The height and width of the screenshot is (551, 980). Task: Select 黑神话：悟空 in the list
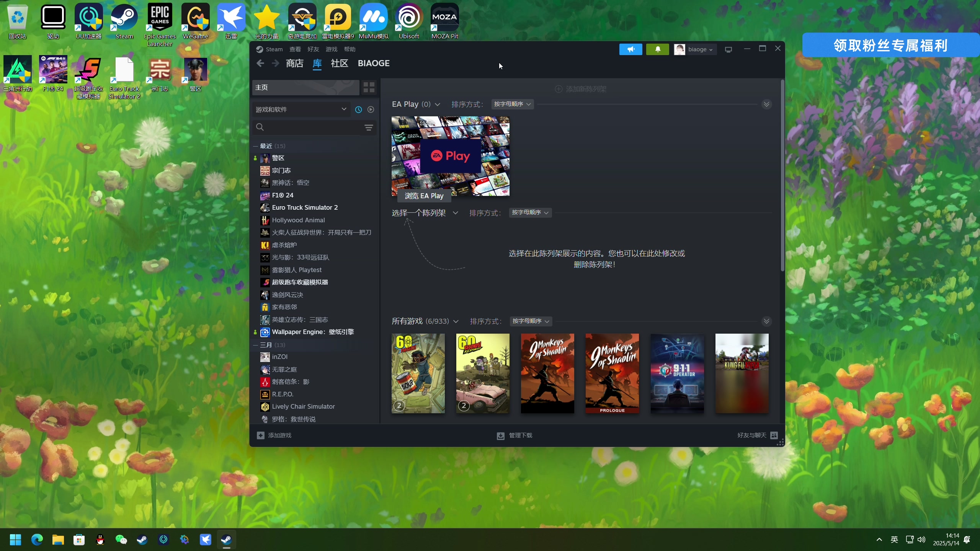tap(314, 183)
